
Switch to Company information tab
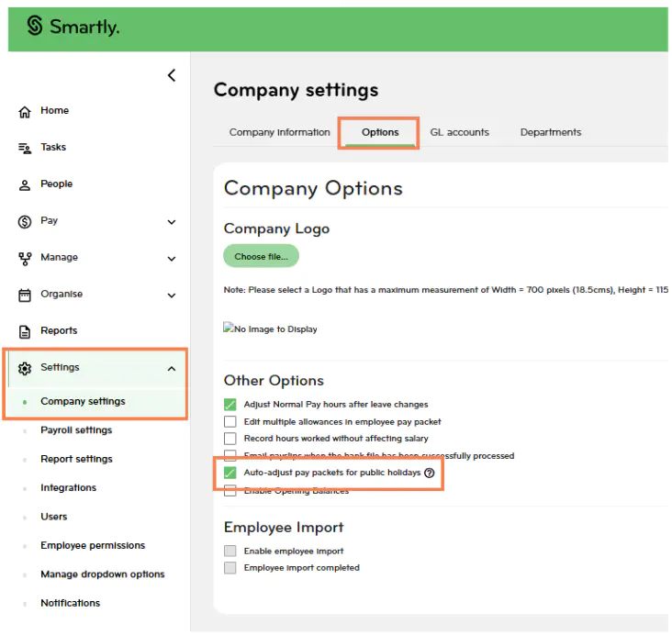click(x=279, y=132)
